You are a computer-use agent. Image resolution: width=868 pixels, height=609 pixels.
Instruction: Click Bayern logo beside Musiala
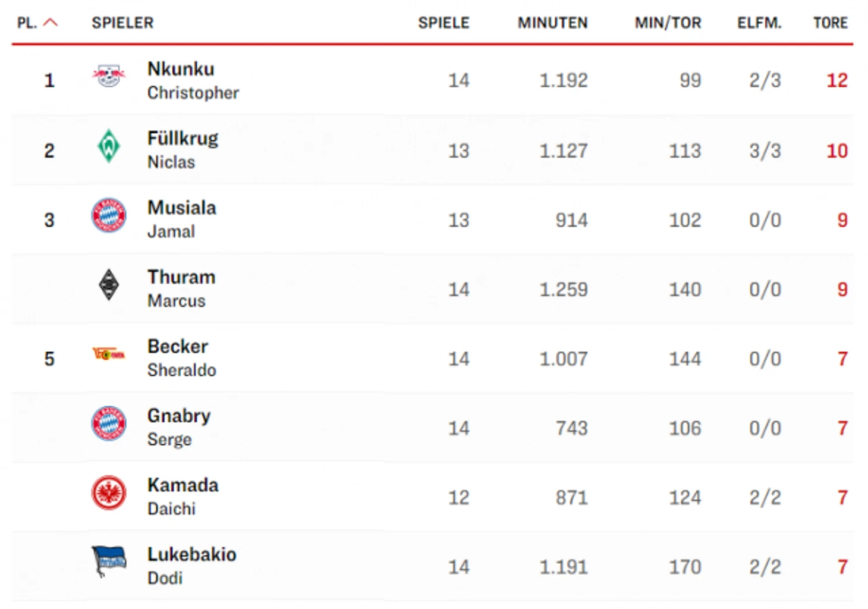click(x=109, y=215)
